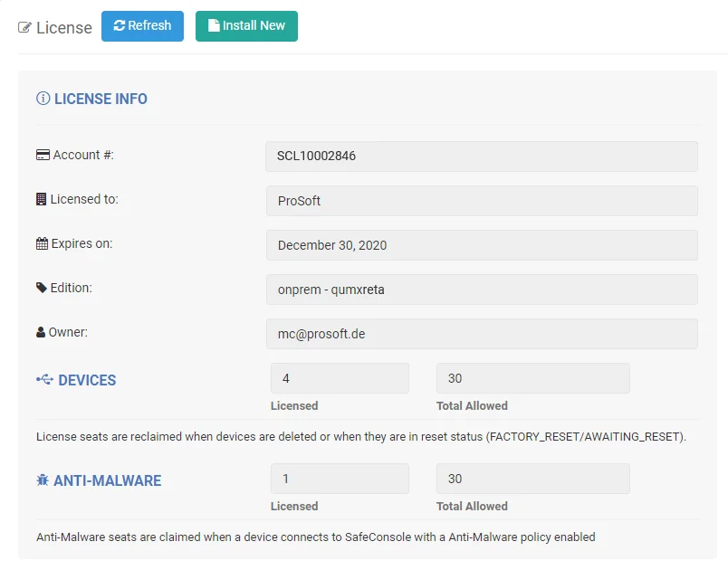
Task: Select the Anti-Malware Total Allowed field
Action: 532,479
